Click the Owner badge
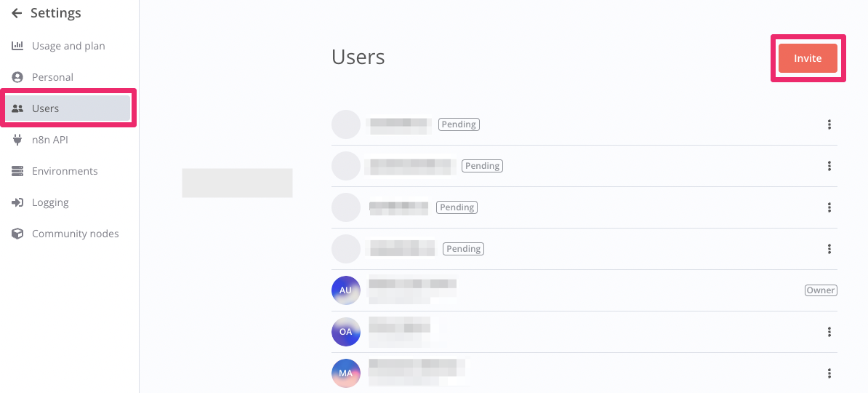The height and width of the screenshot is (393, 868). 821,290
